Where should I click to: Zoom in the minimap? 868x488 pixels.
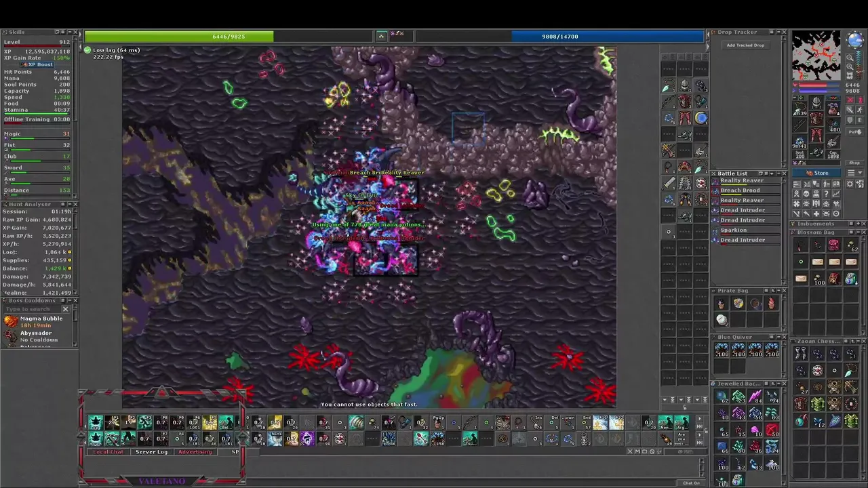(850, 66)
